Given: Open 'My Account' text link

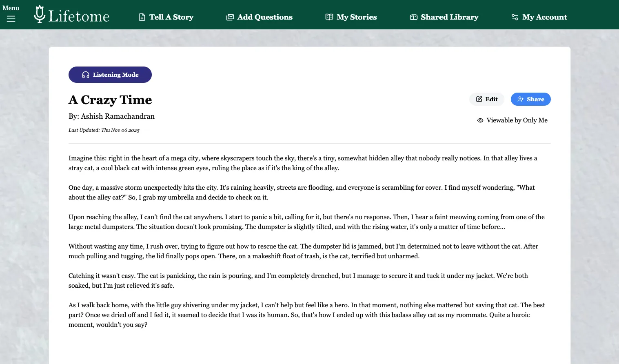Looking at the screenshot, I should (x=545, y=17).
